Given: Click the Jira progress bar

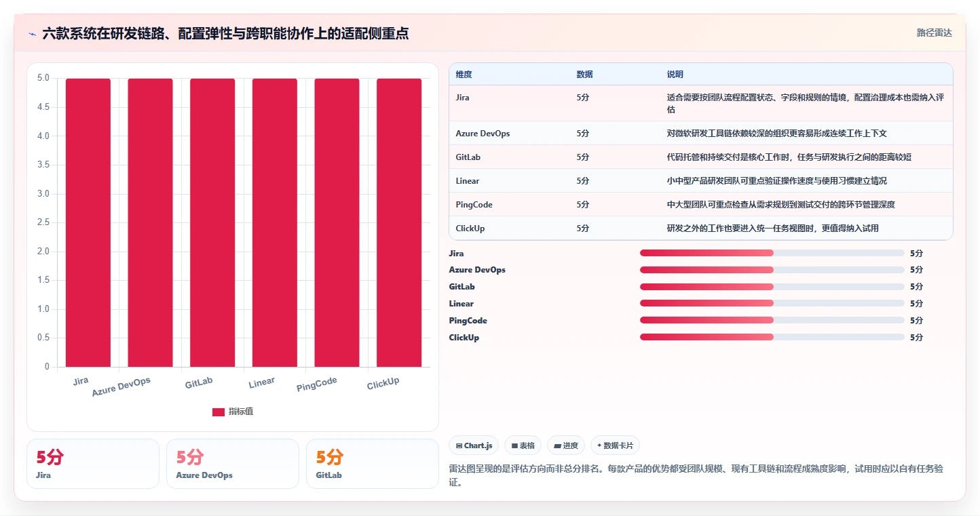Looking at the screenshot, I should tap(772, 253).
